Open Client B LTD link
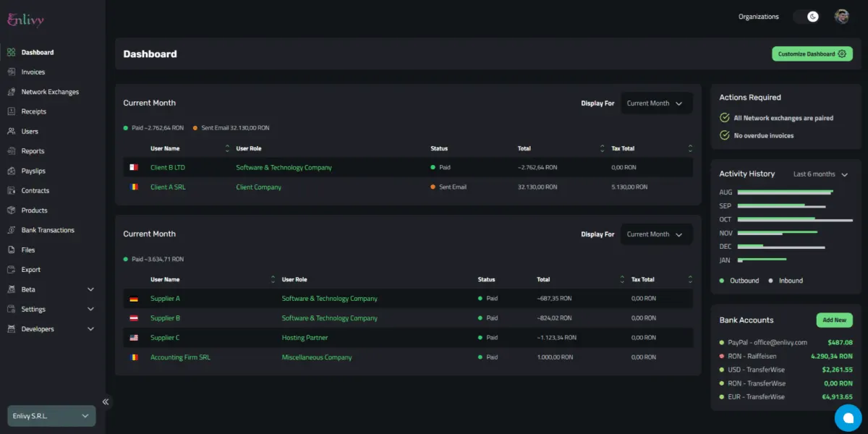This screenshot has width=868, height=434. (x=167, y=167)
